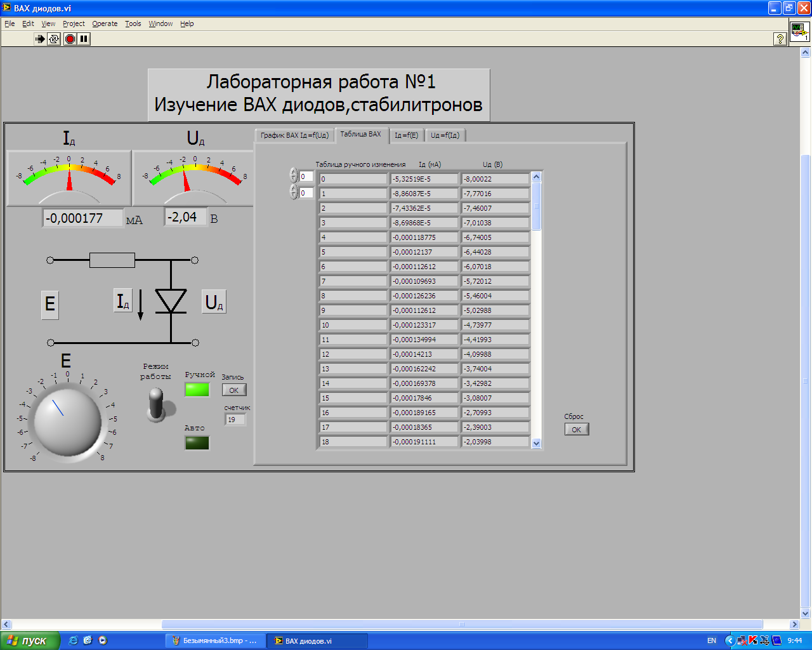Image resolution: width=812 pixels, height=650 pixels.
Task: Click table cell -4,09988
Action: [495, 354]
